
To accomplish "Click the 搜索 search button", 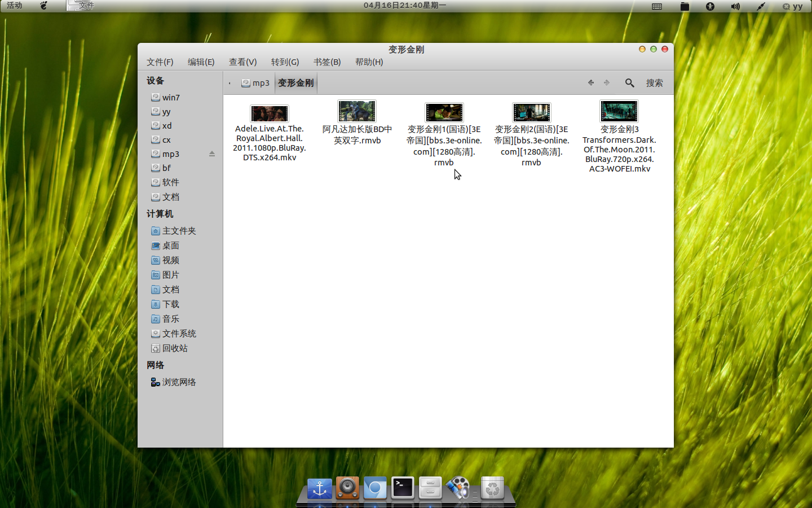I will click(655, 83).
